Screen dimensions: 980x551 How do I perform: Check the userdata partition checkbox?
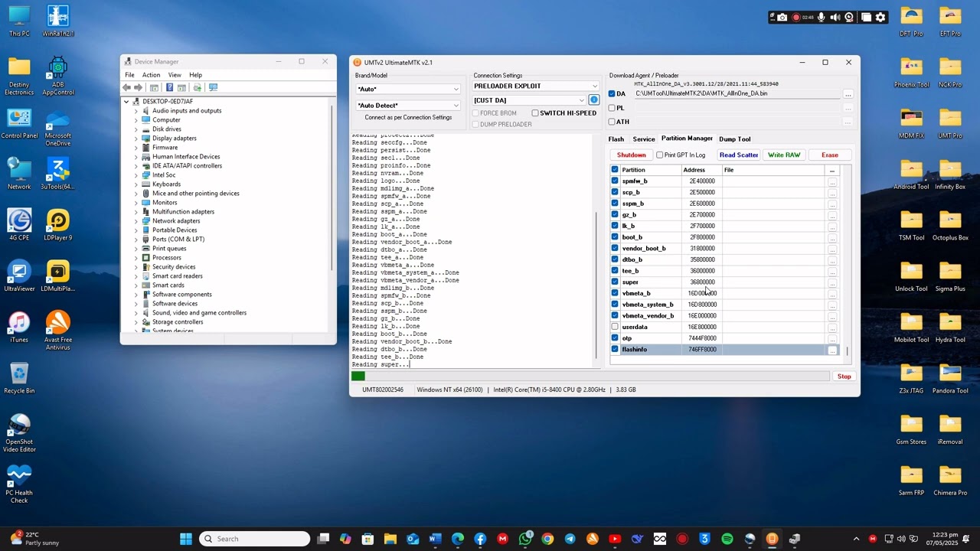pos(615,327)
